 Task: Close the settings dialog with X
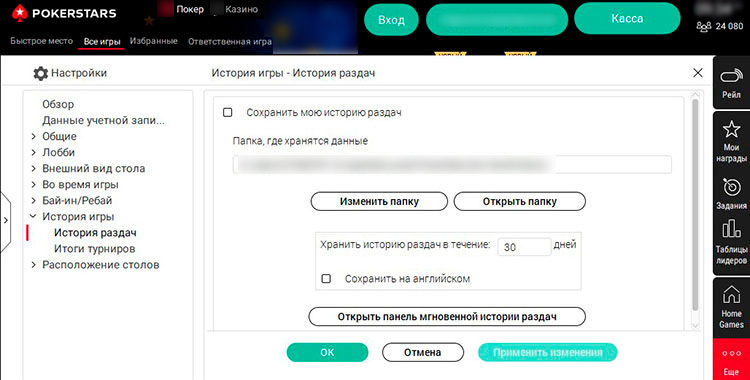pyautogui.click(x=698, y=73)
